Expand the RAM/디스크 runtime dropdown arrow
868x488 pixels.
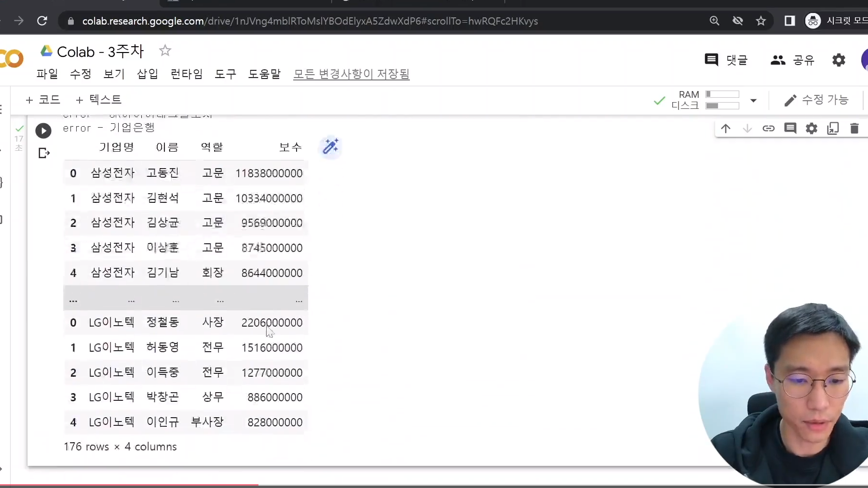(753, 100)
